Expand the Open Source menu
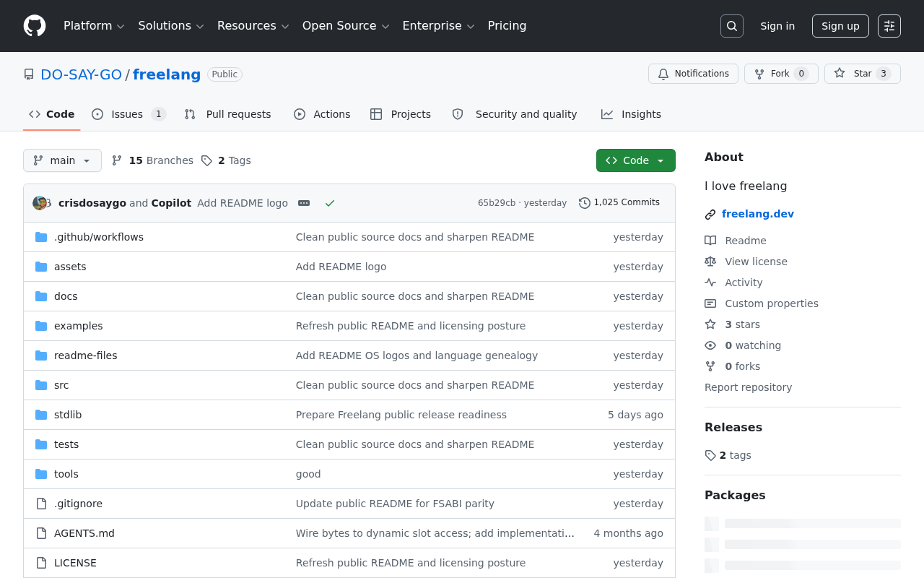Screen dimensions: 924x578 pos(346,26)
